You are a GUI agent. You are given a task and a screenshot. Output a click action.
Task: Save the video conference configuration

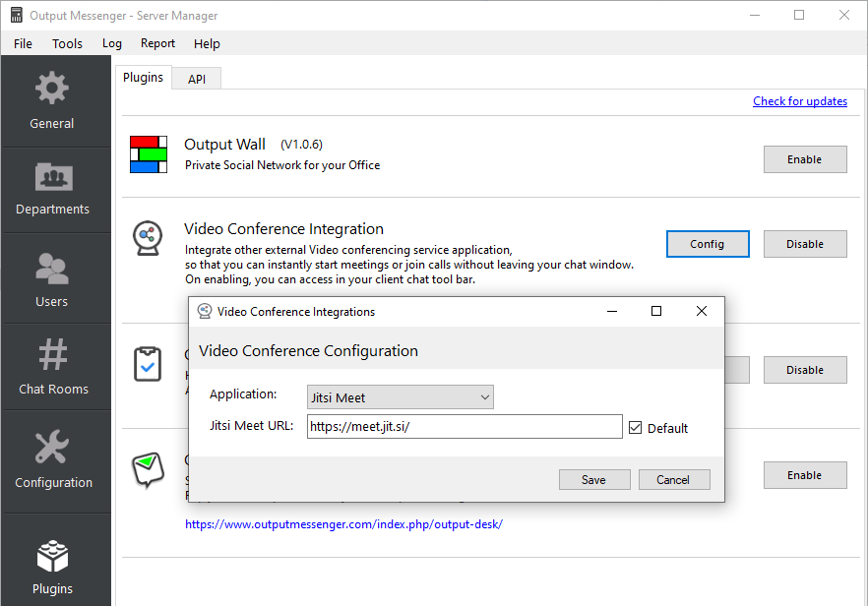click(x=594, y=480)
